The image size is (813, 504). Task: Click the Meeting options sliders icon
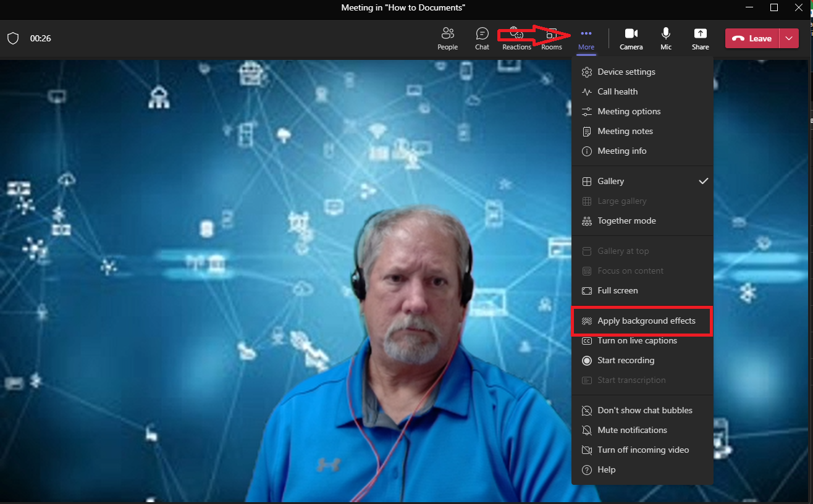(587, 111)
